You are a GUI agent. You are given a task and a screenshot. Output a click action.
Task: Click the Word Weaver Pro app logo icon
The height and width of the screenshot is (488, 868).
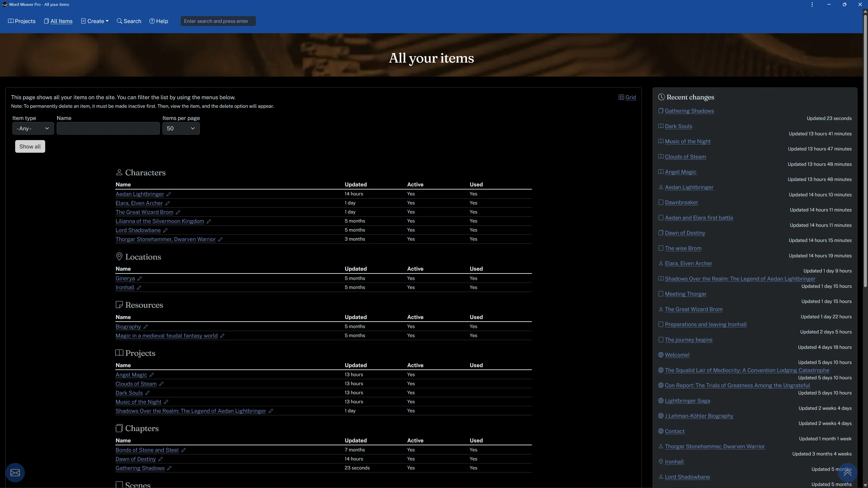pyautogui.click(x=5, y=4)
